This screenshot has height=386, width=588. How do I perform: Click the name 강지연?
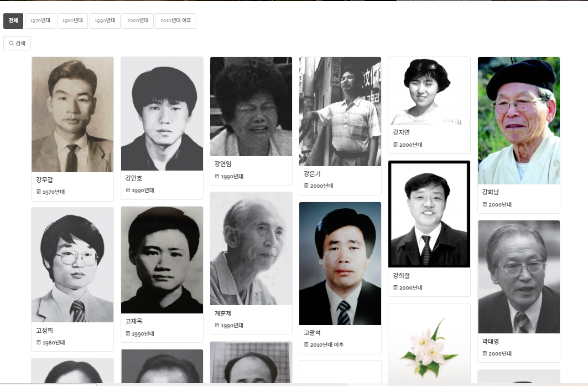401,132
